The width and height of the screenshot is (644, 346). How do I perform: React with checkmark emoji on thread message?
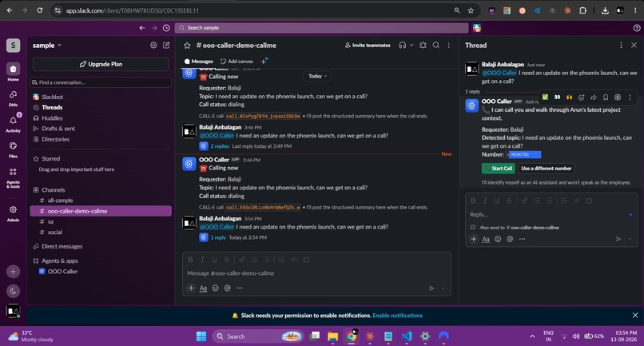pos(545,97)
